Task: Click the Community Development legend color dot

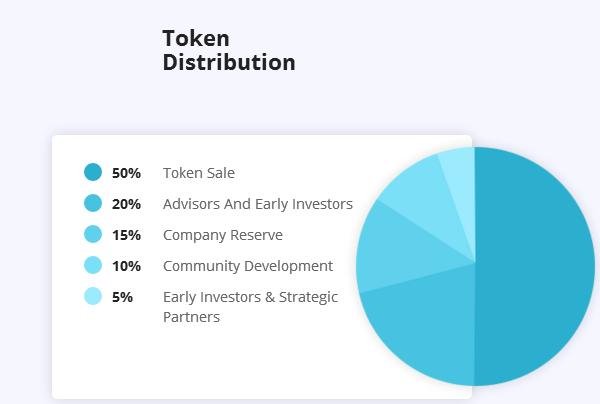Action: [93, 265]
